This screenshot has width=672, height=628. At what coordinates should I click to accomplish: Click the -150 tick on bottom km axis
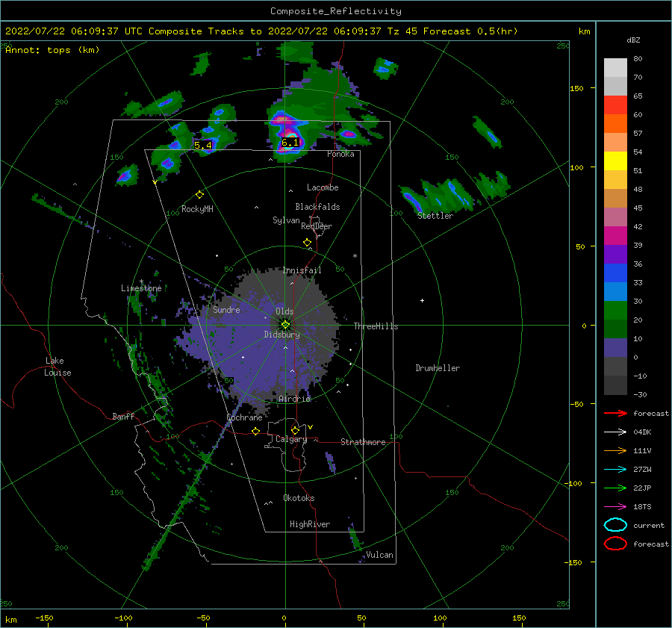coord(44,618)
